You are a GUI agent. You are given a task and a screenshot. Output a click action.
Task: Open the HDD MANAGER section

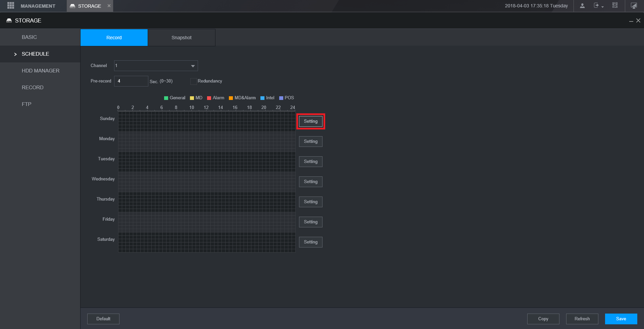coord(40,71)
